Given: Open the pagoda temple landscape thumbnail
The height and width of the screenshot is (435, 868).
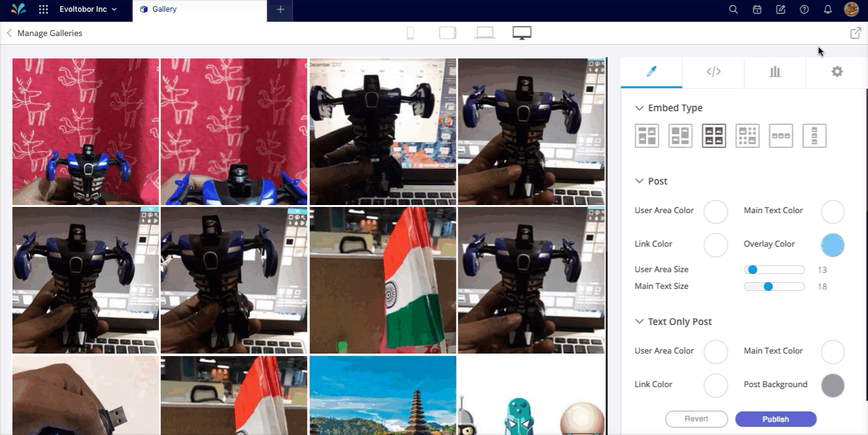Looking at the screenshot, I should pos(383,395).
